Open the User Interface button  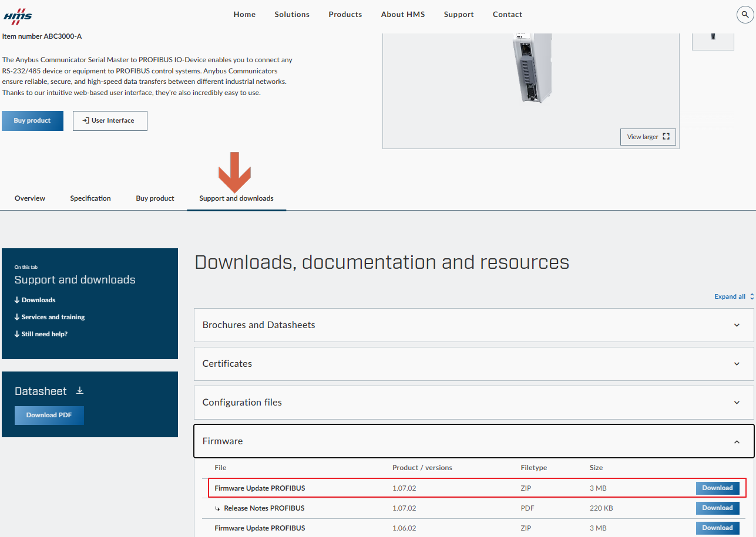110,121
